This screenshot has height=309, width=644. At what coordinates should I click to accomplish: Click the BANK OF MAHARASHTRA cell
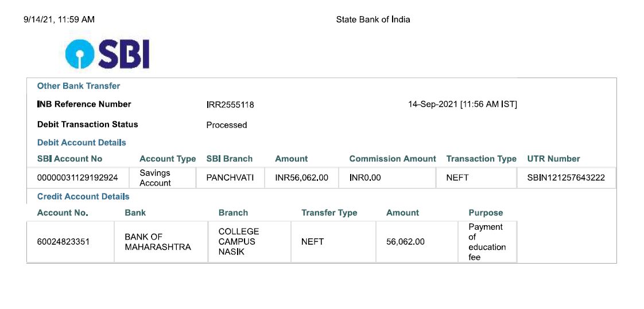(x=161, y=242)
